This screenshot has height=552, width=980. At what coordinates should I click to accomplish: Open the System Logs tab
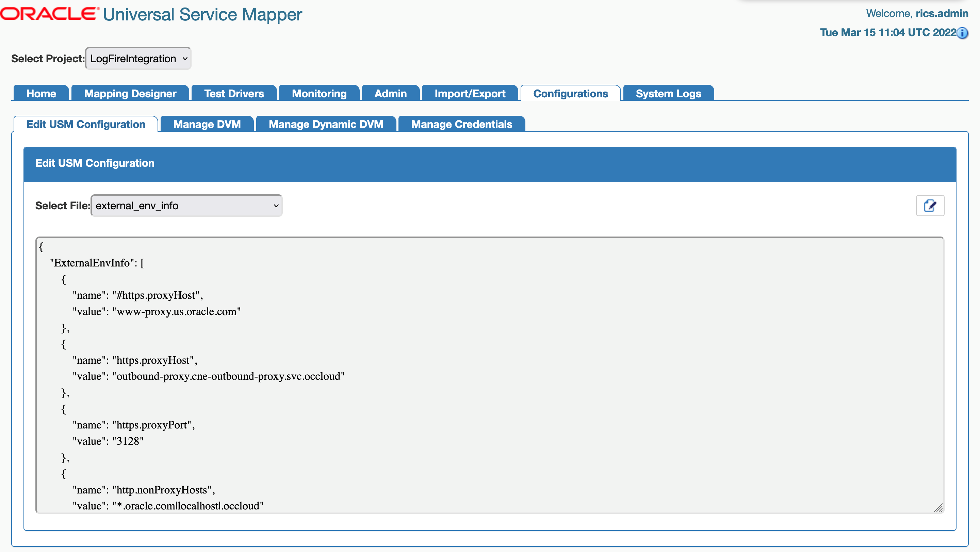[x=668, y=93]
